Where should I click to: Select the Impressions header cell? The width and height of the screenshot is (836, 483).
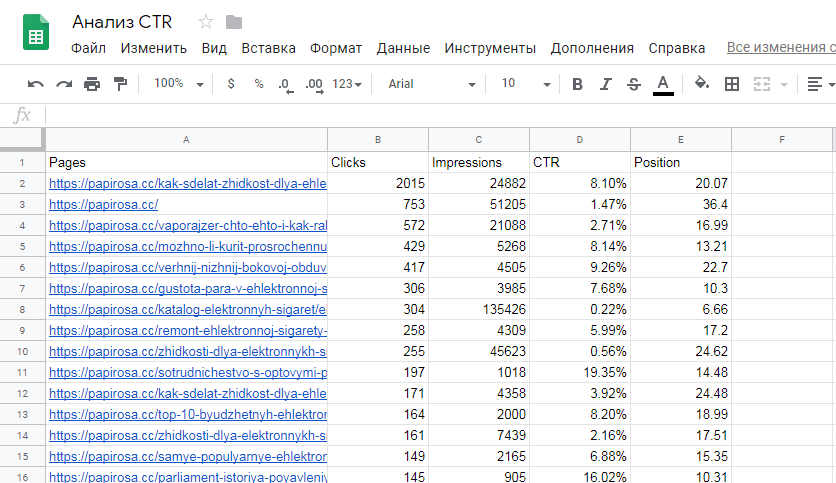click(479, 162)
